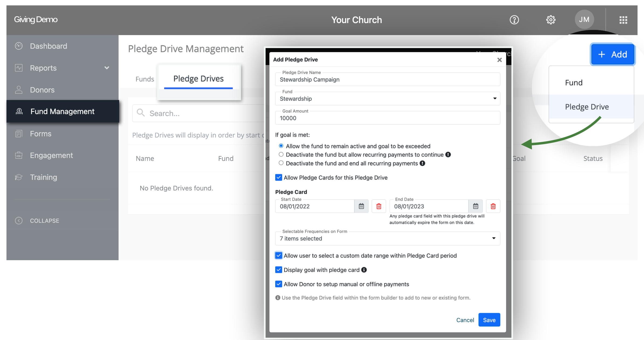Toggle Display goal with pledge card checkbox
This screenshot has height=340, width=644.
(x=279, y=270)
